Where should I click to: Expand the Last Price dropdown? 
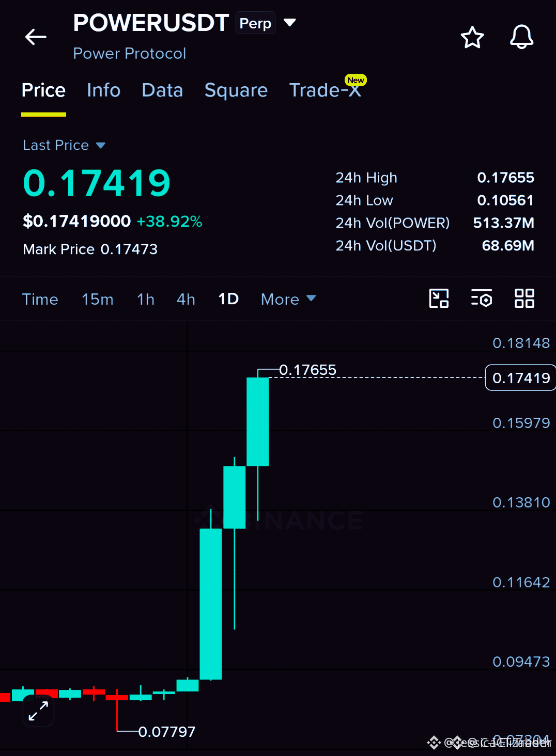click(x=101, y=146)
